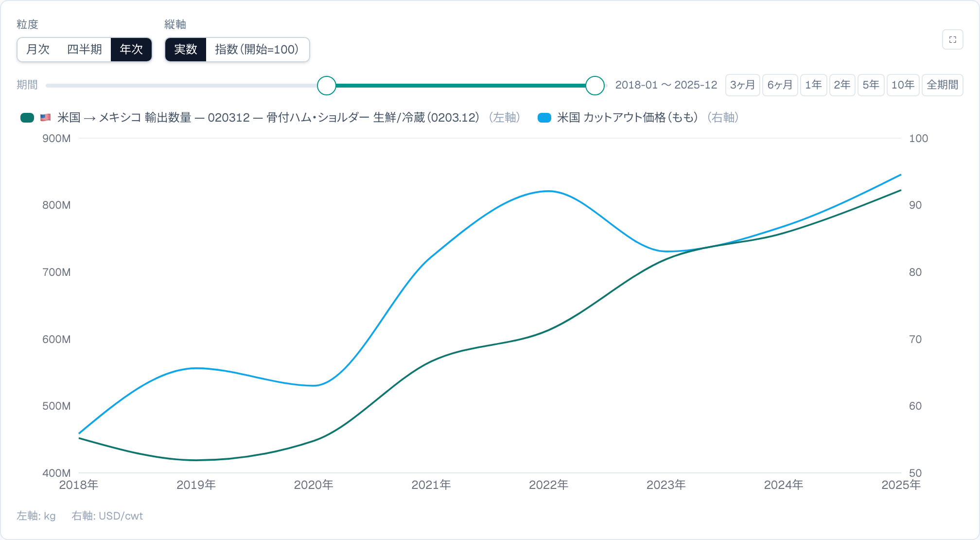Click the 600M left axis label

[56, 340]
